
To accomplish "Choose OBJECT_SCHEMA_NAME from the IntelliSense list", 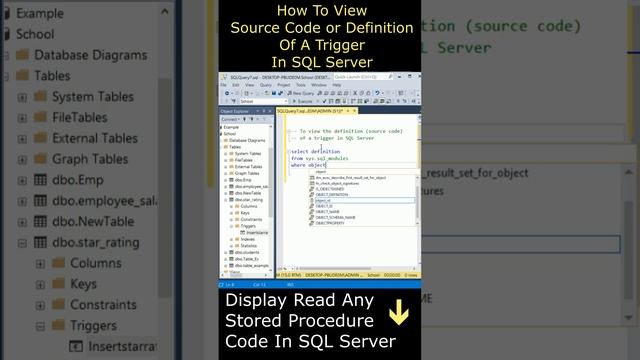I will coord(336,218).
